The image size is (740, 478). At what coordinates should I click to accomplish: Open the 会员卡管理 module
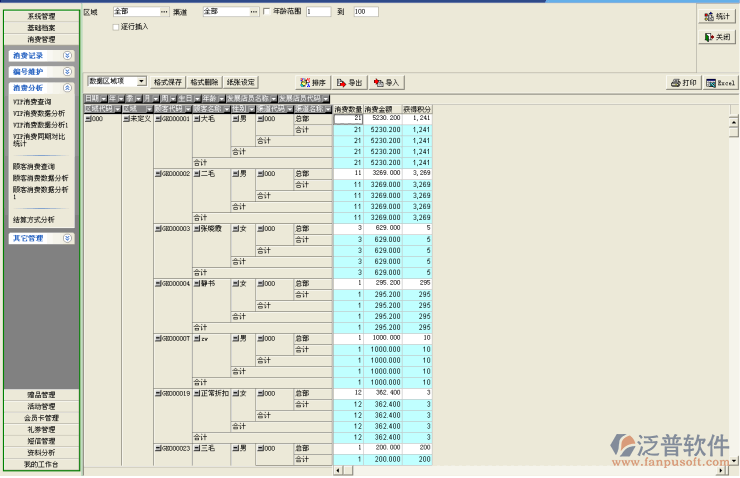(x=41, y=418)
